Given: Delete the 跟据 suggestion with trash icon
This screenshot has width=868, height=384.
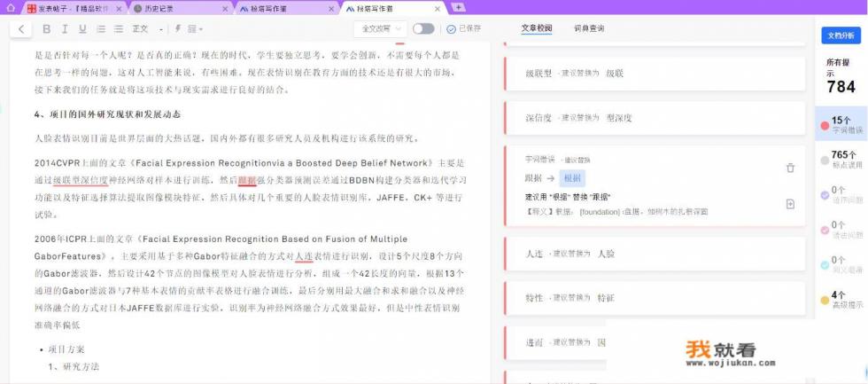Looking at the screenshot, I should [790, 168].
